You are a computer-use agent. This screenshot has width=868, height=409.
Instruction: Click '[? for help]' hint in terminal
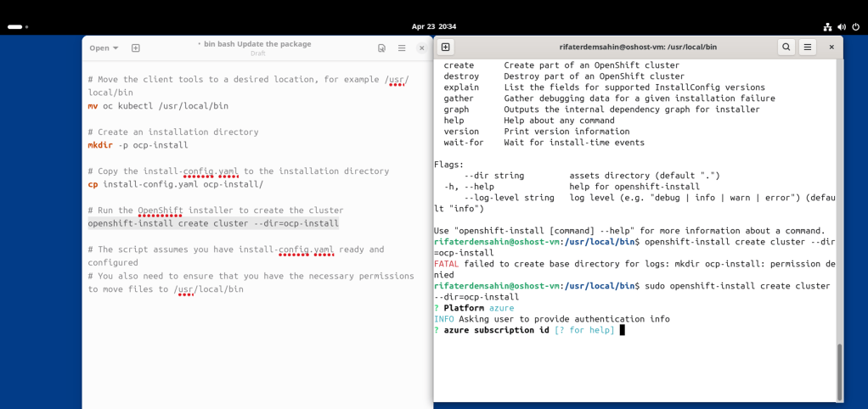(584, 330)
